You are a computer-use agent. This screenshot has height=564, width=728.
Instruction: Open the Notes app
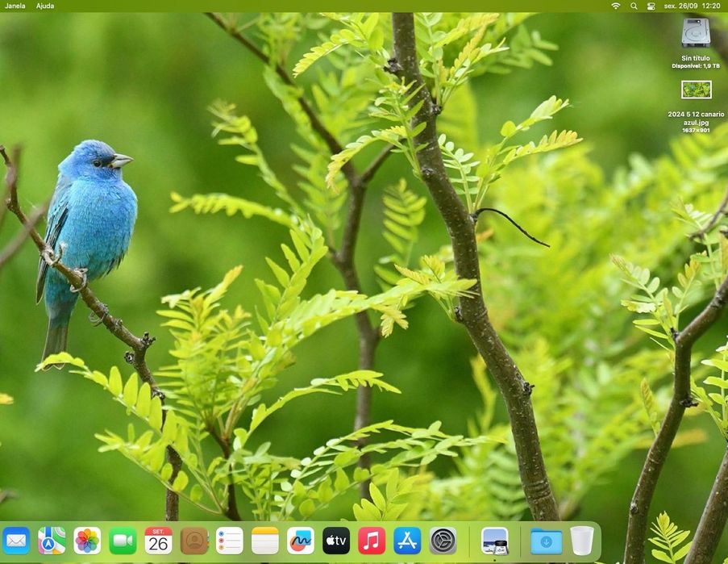265,541
